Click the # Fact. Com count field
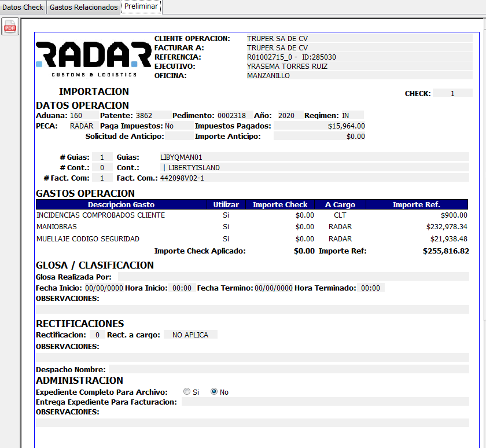Viewport: 486px width, 448px height. [x=102, y=178]
